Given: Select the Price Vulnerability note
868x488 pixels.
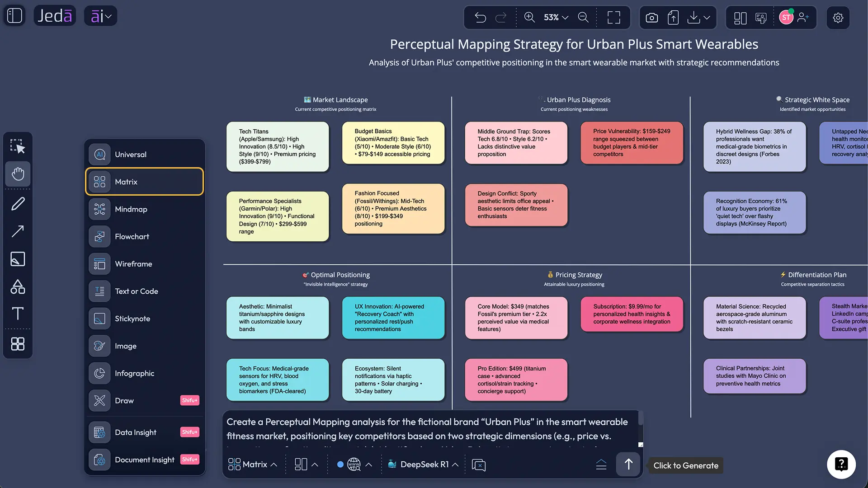Looking at the screenshot, I should (x=632, y=143).
